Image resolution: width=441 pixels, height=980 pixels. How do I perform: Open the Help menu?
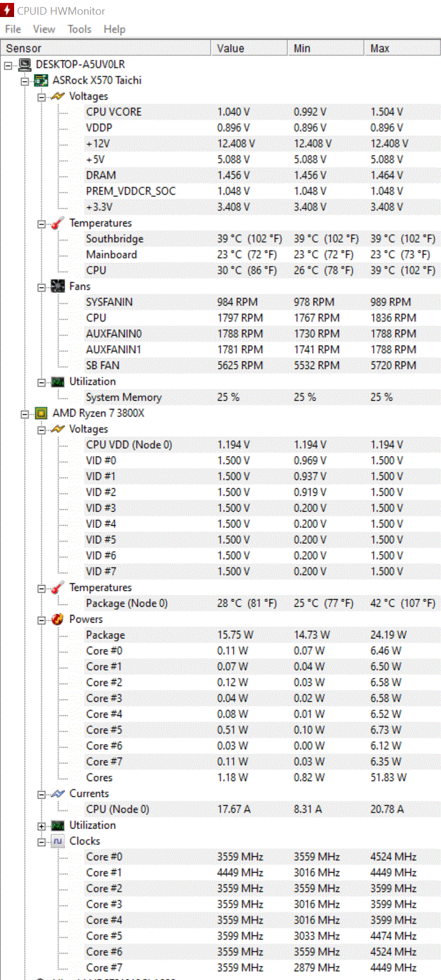point(115,29)
